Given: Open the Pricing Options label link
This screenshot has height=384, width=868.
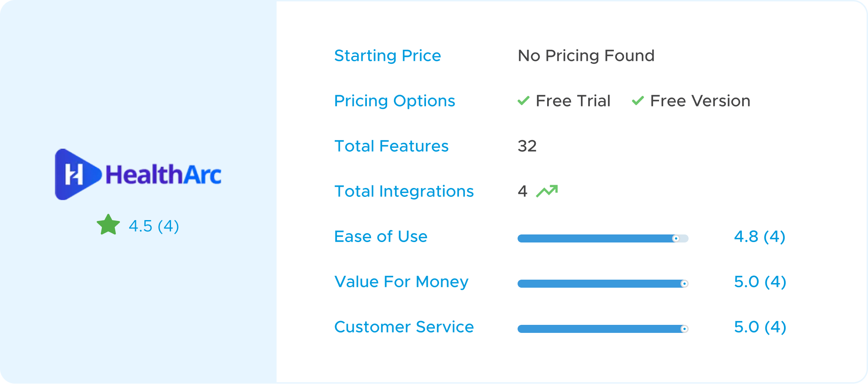Looking at the screenshot, I should pyautogui.click(x=395, y=101).
